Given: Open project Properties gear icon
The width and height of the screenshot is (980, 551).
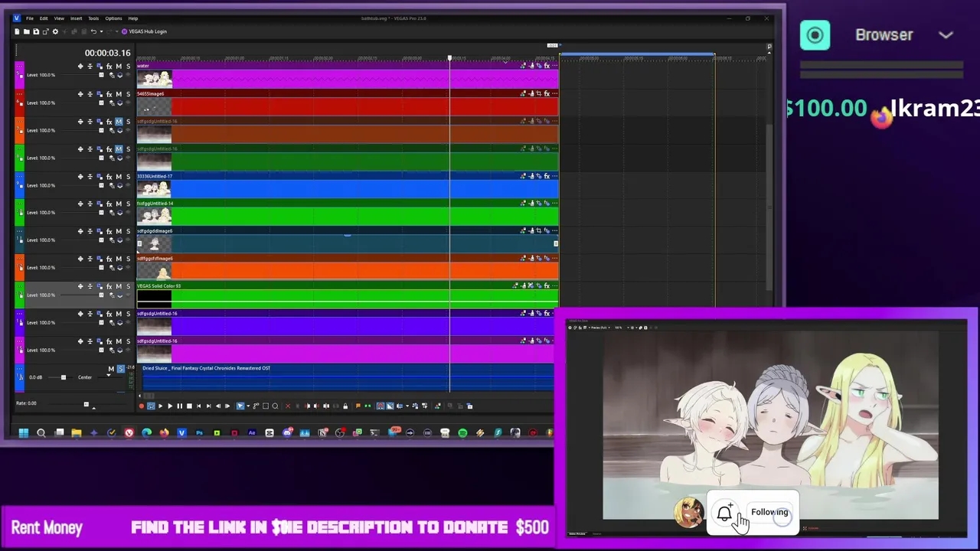Looking at the screenshot, I should tap(54, 31).
